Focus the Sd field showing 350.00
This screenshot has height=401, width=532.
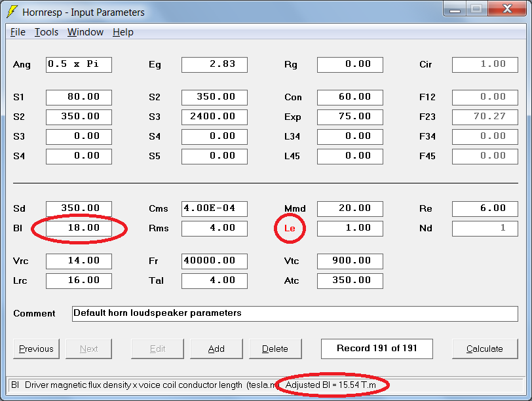pyautogui.click(x=79, y=208)
